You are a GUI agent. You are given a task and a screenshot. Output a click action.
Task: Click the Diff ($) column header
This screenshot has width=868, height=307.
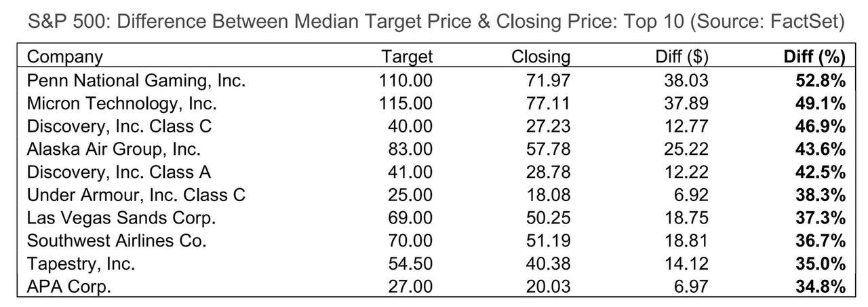tap(682, 57)
